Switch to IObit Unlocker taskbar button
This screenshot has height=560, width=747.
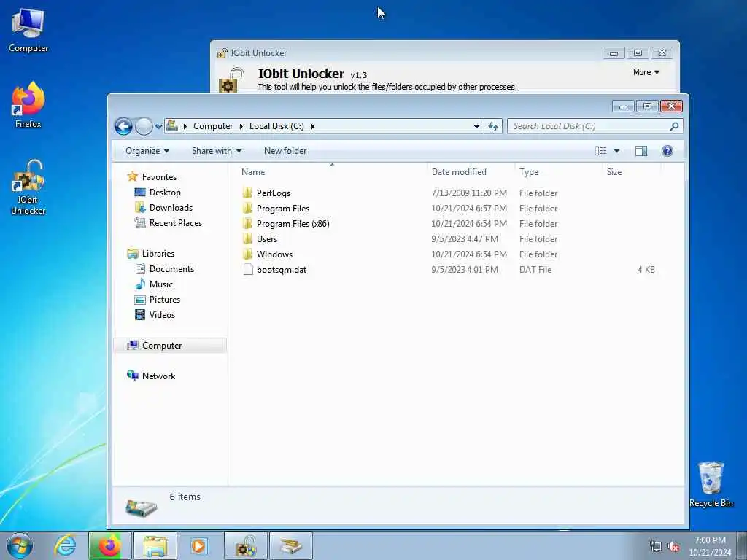click(246, 545)
